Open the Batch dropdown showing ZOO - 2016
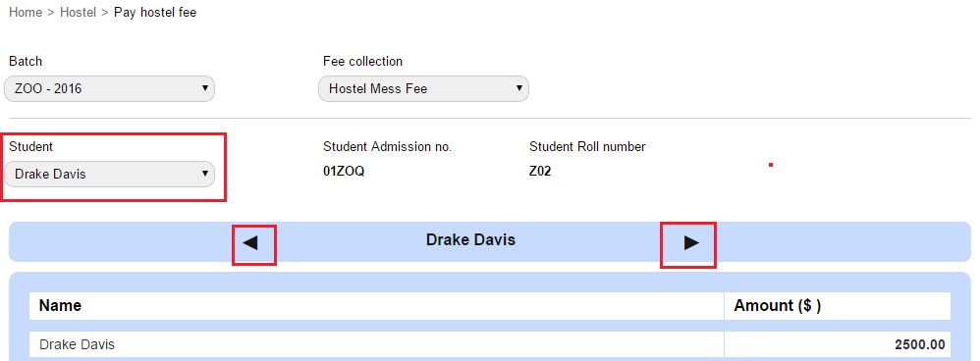Viewport: 980px width, 361px height. (109, 89)
